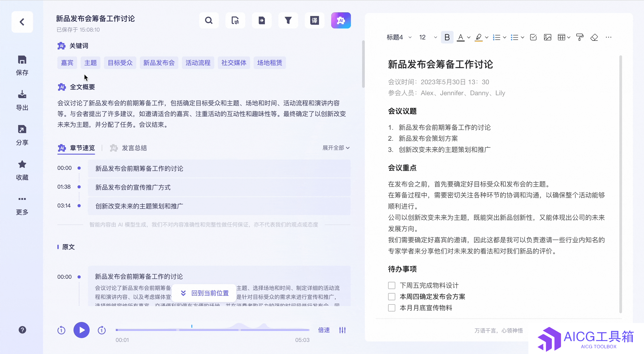Open the help question mark icon
This screenshot has width=644, height=354.
pos(22,330)
